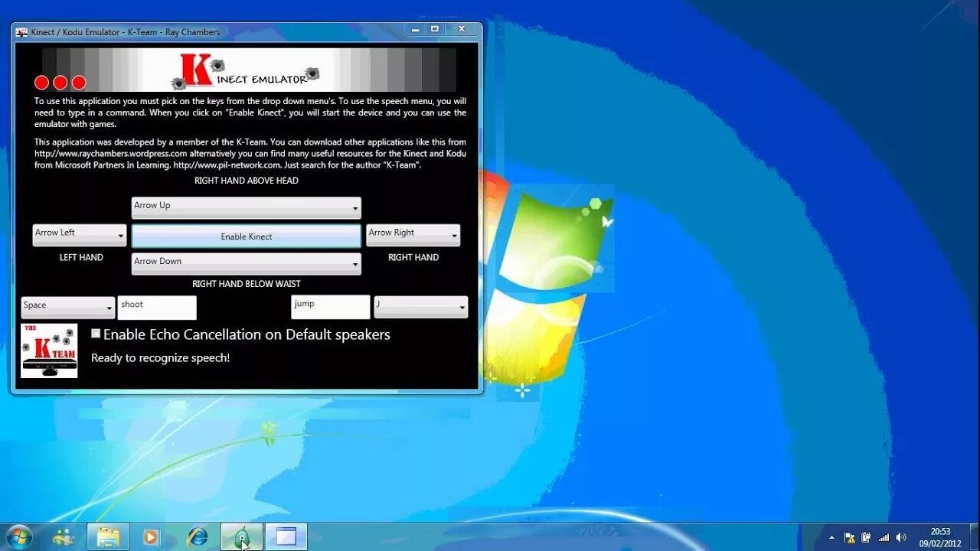Click inside the 'shoot' command field
The width and height of the screenshot is (980, 551).
157,307
